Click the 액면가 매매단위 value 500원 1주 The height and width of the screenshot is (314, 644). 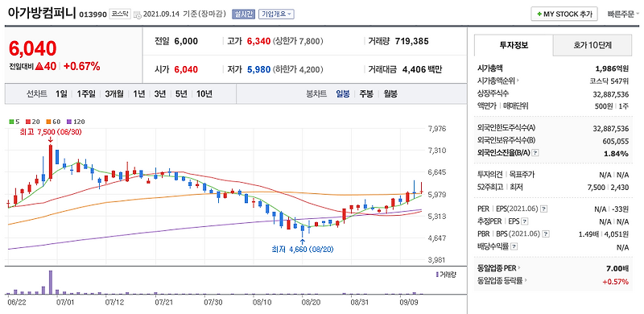coord(612,106)
